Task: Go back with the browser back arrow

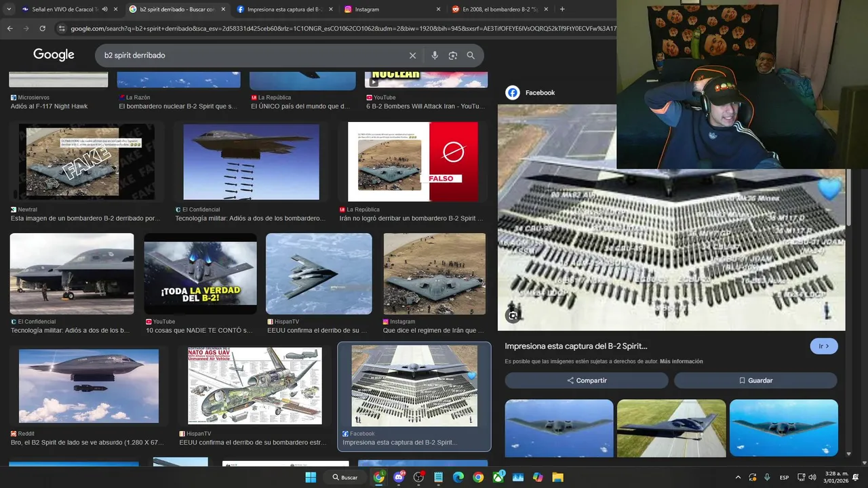Action: tap(9, 28)
